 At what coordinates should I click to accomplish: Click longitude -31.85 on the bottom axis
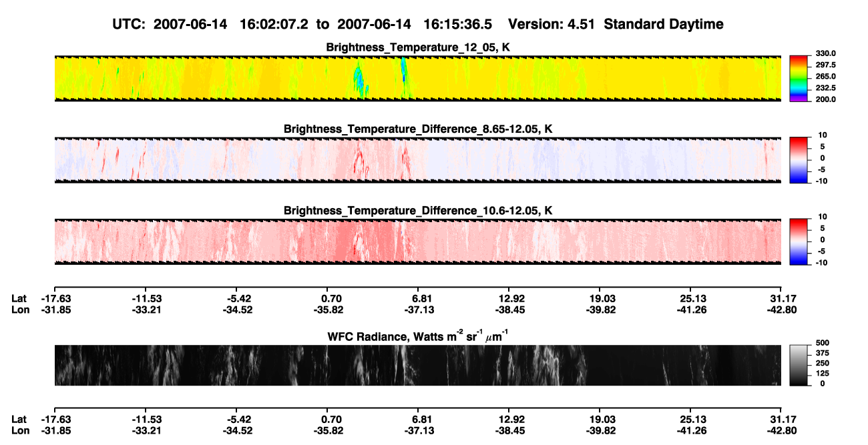tap(55, 430)
